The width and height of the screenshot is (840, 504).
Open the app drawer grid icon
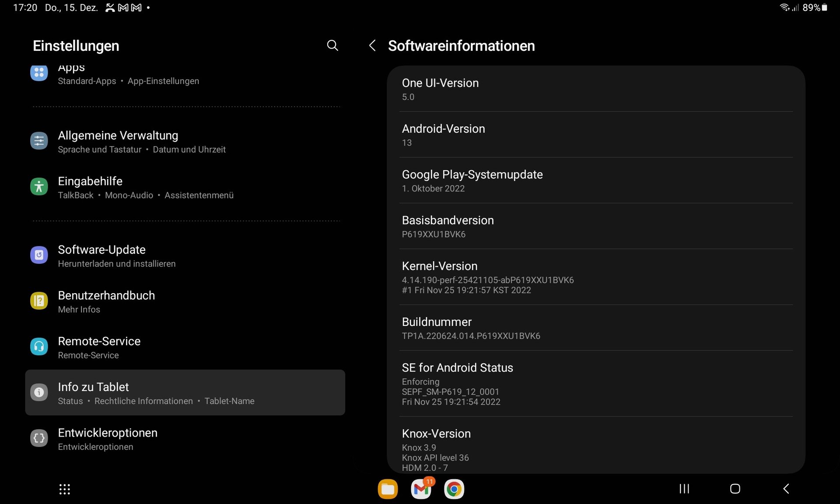point(65,489)
